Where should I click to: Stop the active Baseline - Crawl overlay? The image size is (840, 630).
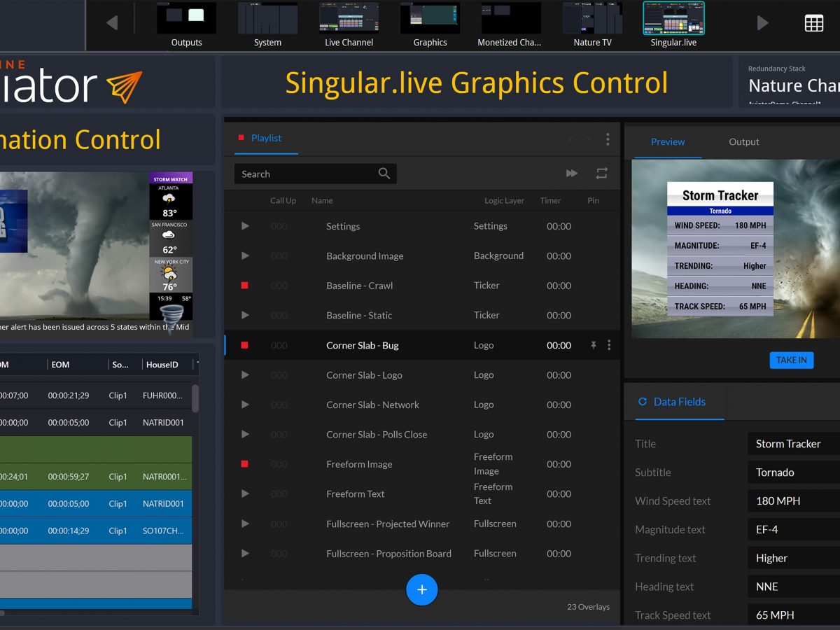(245, 285)
